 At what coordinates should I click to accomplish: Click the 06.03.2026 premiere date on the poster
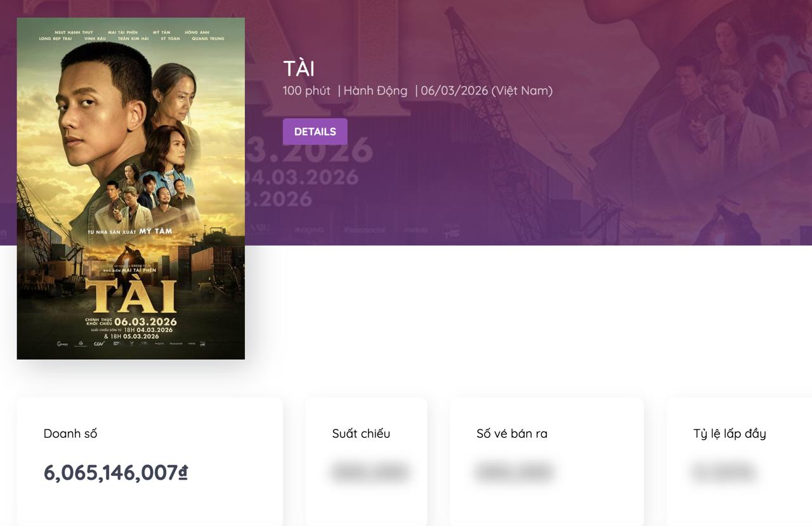pyautogui.click(x=145, y=321)
